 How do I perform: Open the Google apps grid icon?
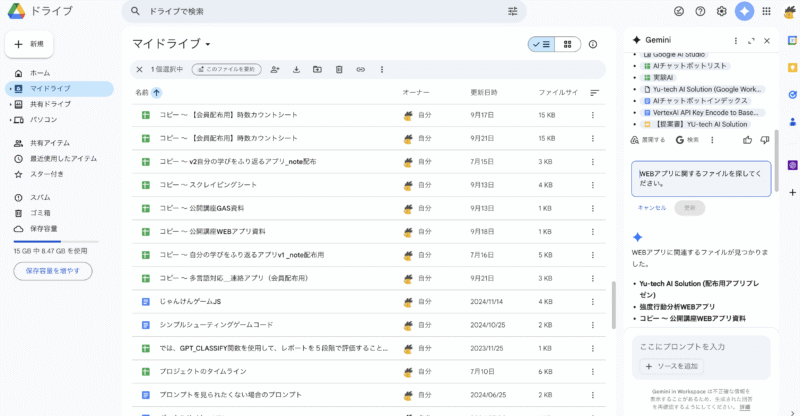click(767, 12)
